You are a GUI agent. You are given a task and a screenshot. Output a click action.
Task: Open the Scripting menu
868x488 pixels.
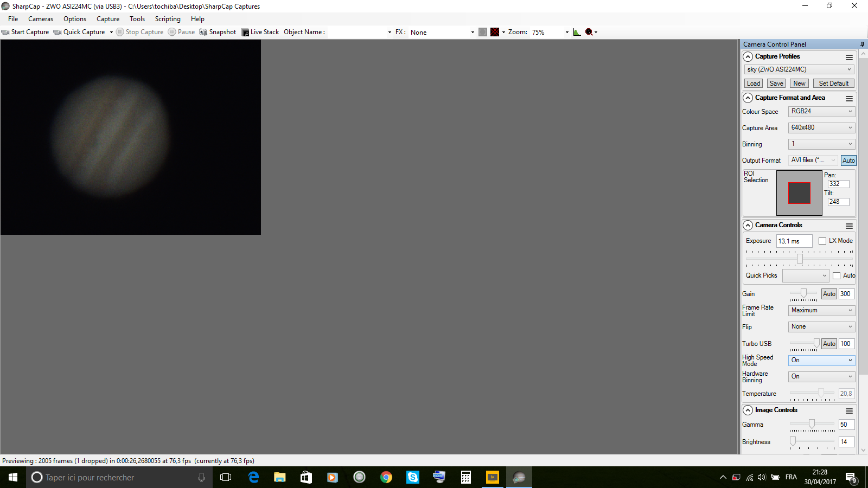[168, 19]
